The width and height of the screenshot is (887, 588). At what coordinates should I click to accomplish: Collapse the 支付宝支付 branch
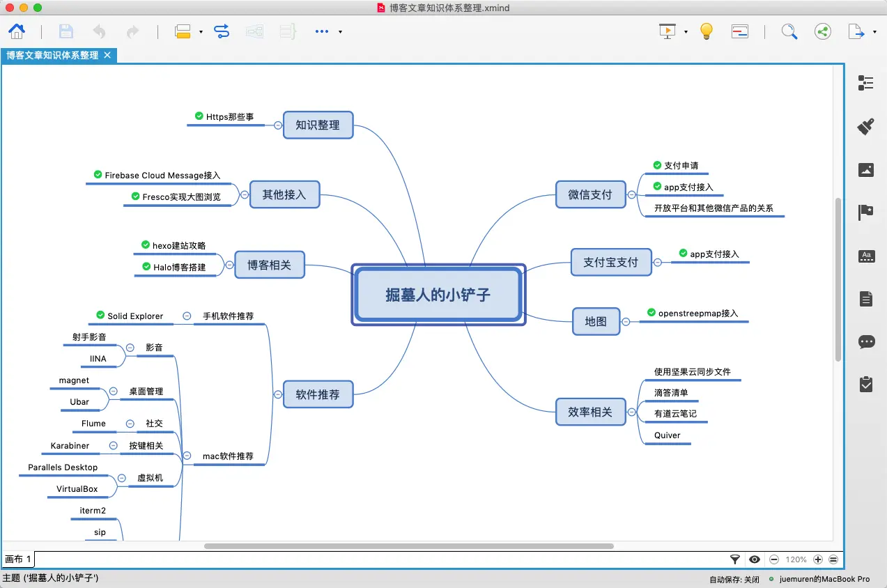[657, 263]
